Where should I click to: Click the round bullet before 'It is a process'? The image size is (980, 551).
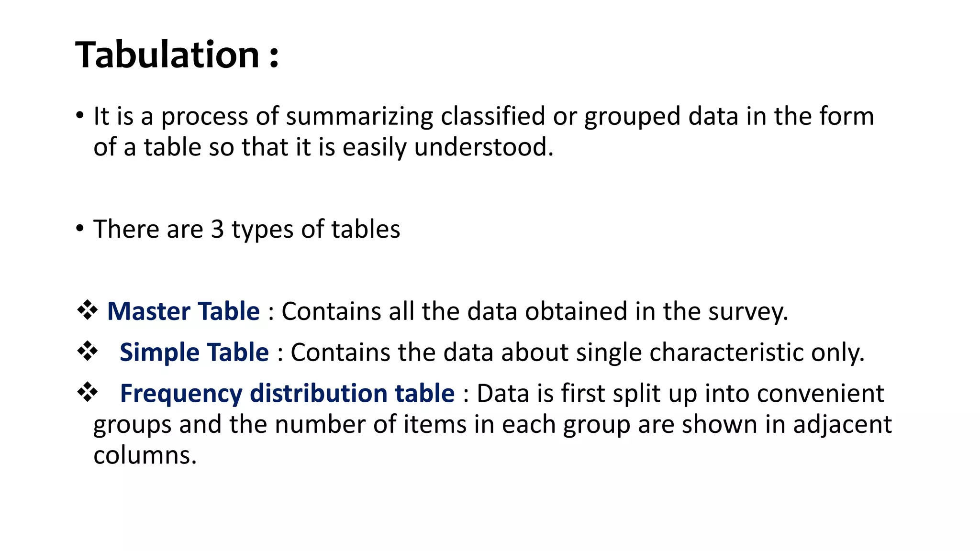click(80, 116)
